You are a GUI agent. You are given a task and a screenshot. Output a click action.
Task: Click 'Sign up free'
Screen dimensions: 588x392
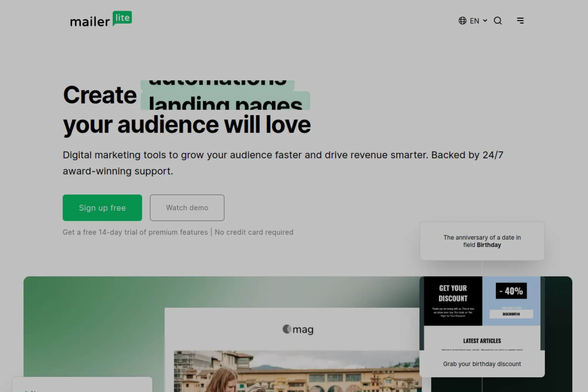point(102,208)
